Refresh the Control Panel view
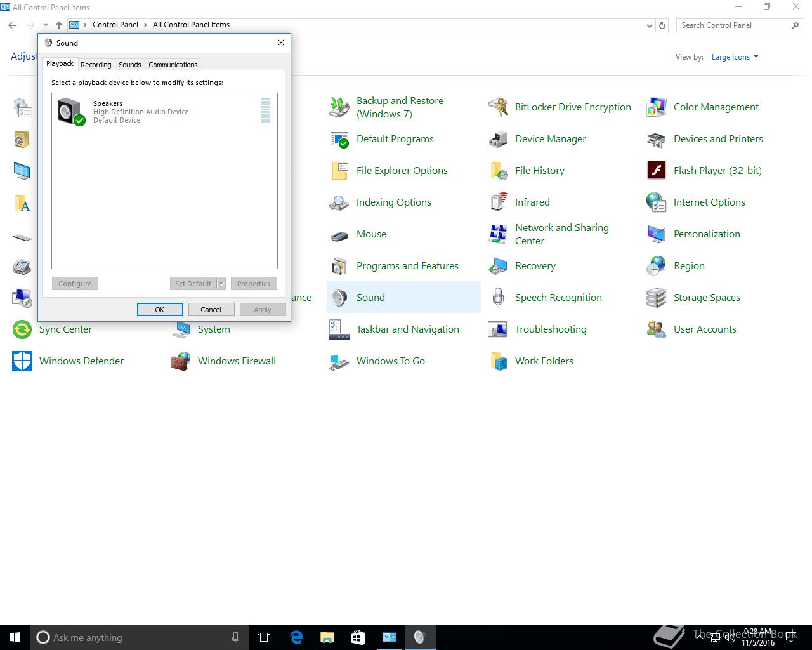The width and height of the screenshot is (812, 650). click(662, 25)
